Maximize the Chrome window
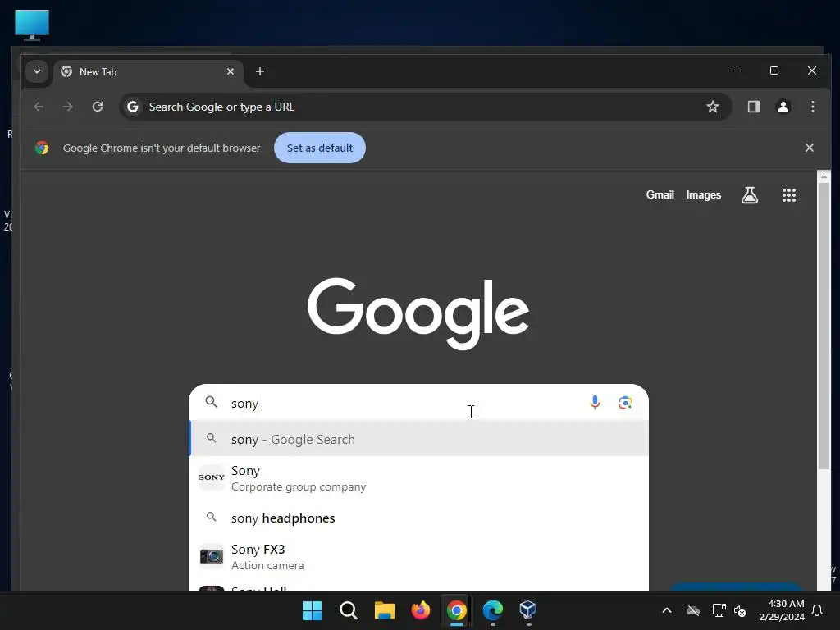 [x=774, y=71]
